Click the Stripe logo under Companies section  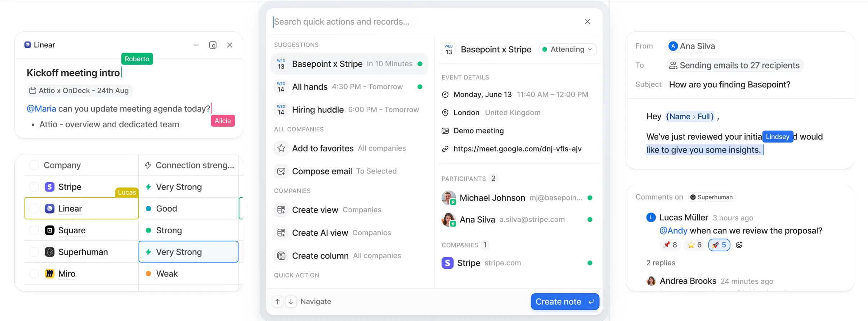pos(447,263)
